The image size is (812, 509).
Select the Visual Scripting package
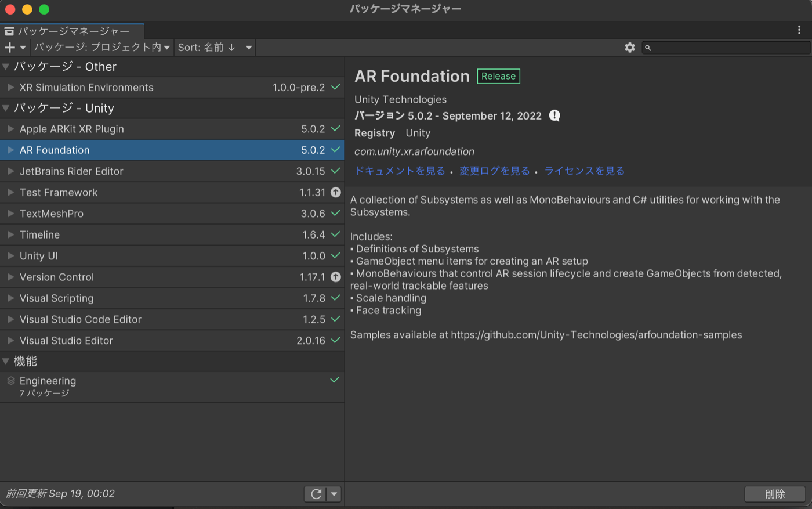click(x=172, y=298)
